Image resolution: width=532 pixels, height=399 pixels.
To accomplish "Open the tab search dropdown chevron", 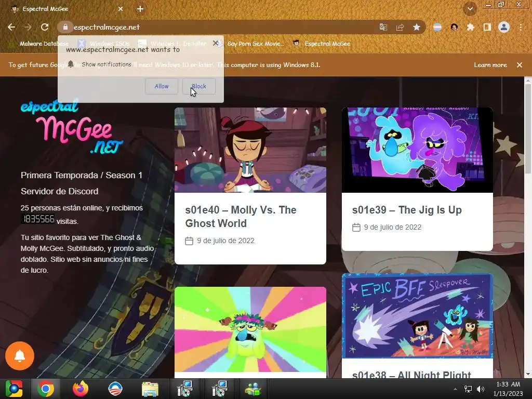I will click(x=470, y=9).
